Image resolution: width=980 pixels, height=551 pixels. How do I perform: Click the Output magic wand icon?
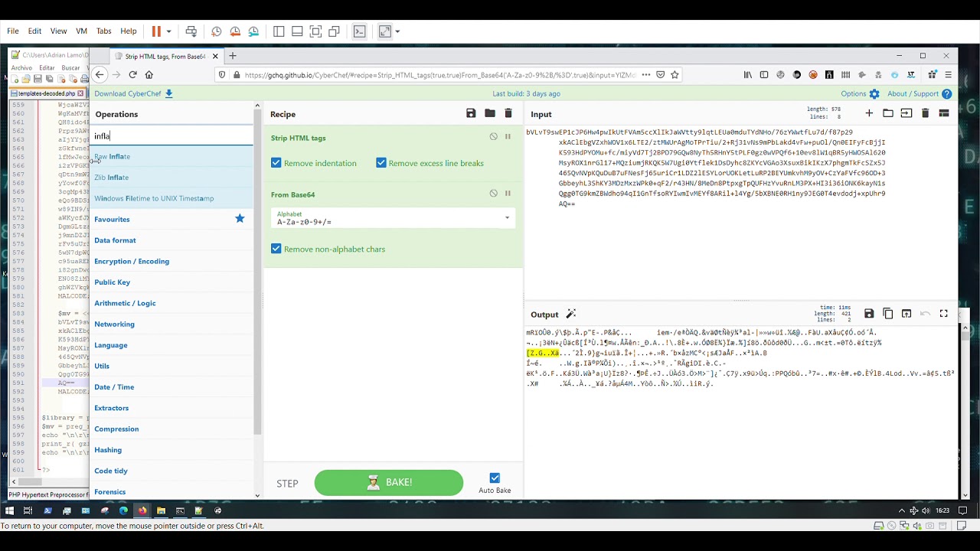(x=570, y=314)
